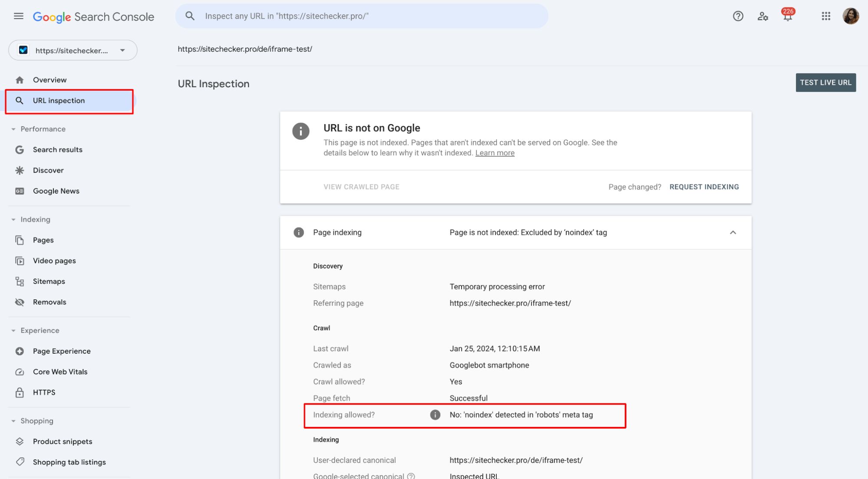Click TEST LIVE URL button
Screen dimensions: 868x479
click(825, 82)
